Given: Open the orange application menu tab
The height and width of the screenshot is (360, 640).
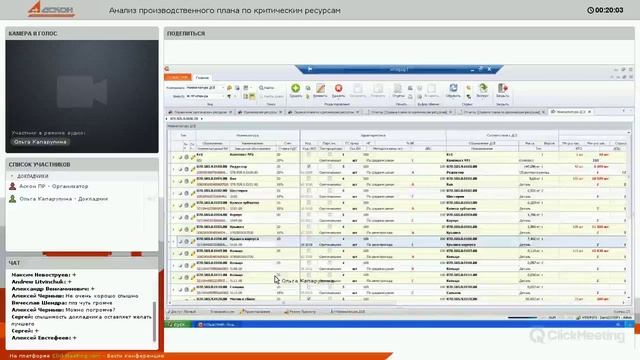Looking at the screenshot, I should click(178, 77).
